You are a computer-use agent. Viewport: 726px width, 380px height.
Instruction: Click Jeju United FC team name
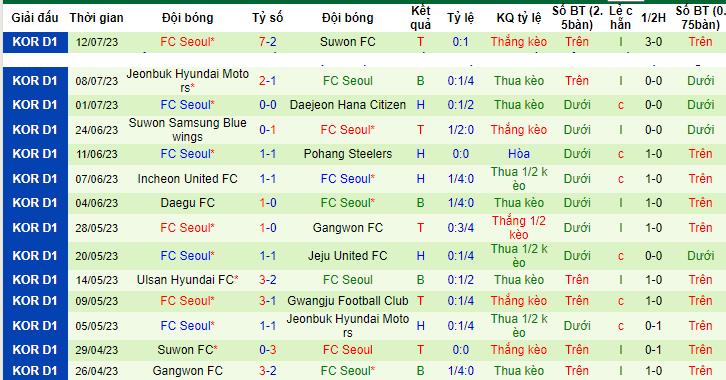[x=347, y=255]
